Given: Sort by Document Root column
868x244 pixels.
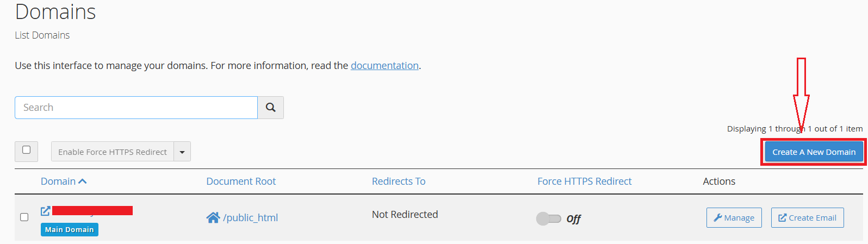Looking at the screenshot, I should pos(241,182).
